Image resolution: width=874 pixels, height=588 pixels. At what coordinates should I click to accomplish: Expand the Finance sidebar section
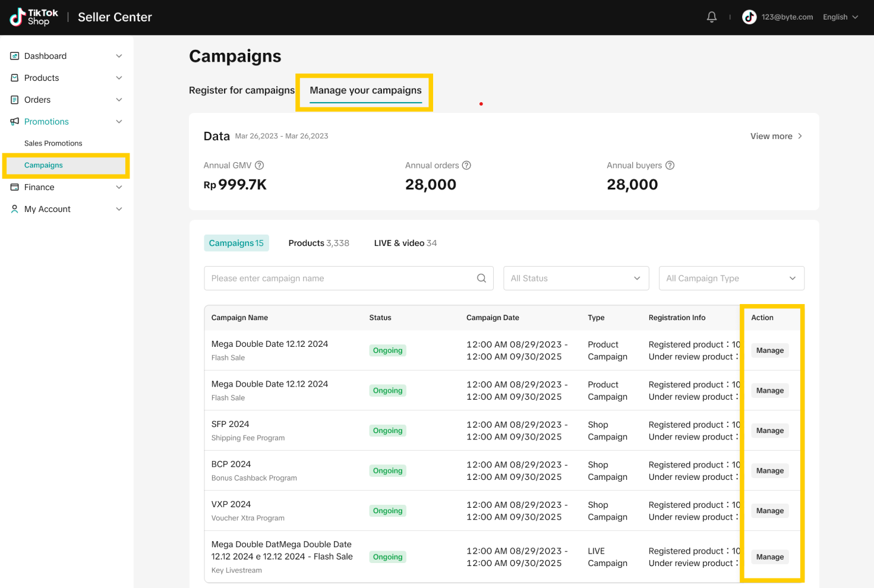pos(119,187)
